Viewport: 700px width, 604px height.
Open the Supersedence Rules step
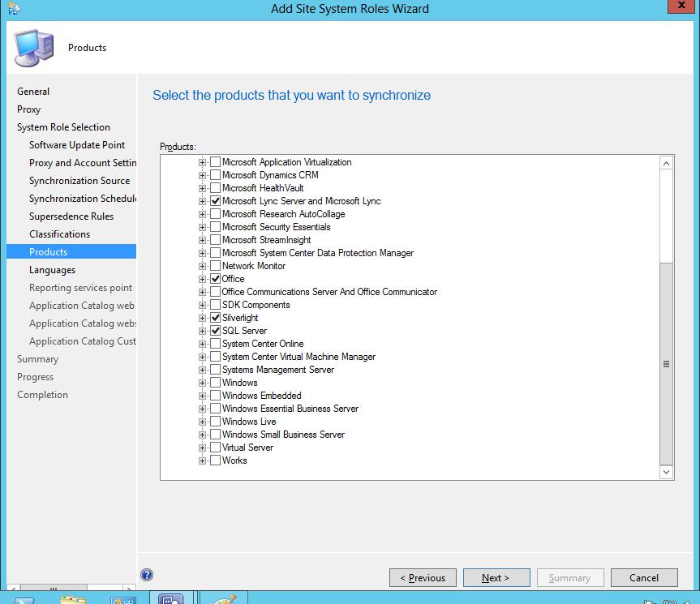(71, 216)
